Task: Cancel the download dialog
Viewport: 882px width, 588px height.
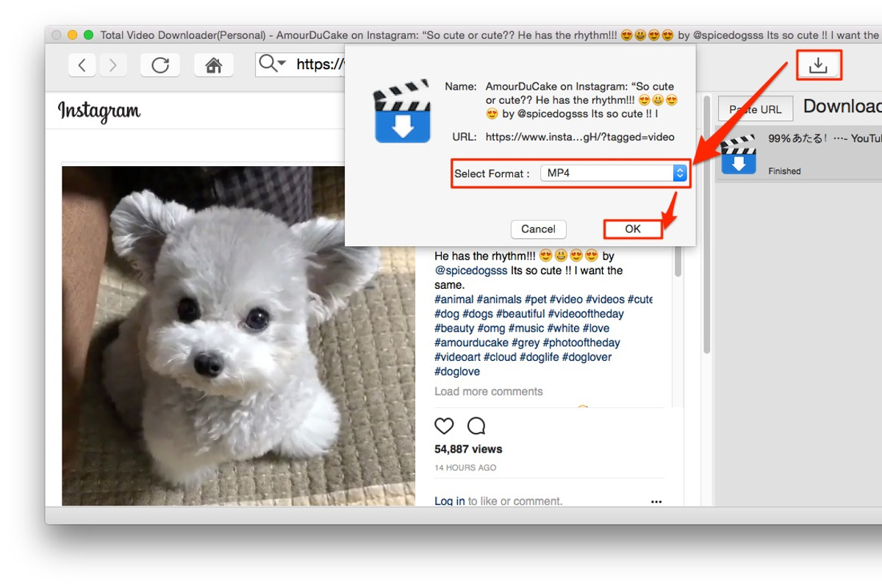Action: coord(538,229)
